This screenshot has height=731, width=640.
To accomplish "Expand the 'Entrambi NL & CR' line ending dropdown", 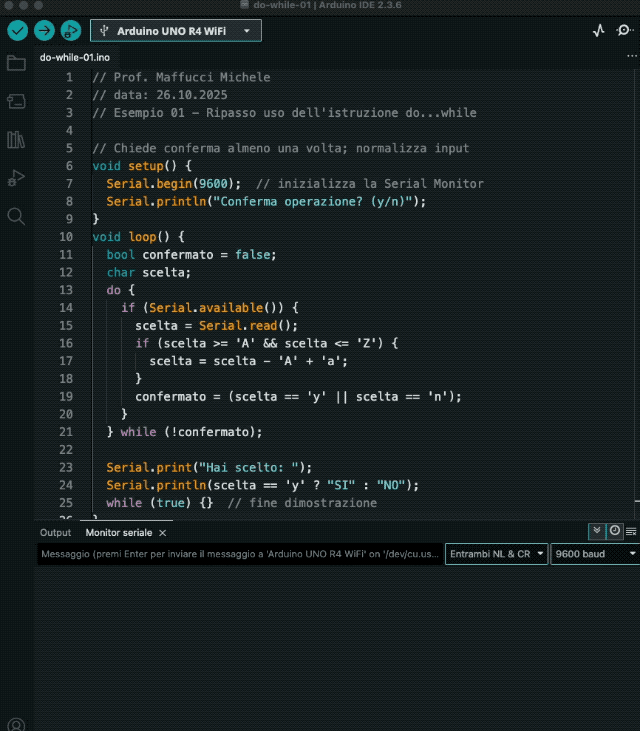I will 497,554.
